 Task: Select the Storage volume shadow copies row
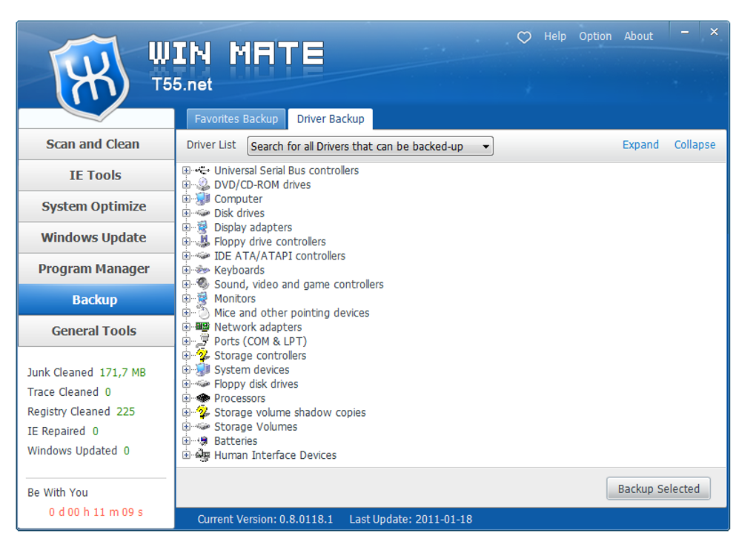pyautogui.click(x=290, y=412)
